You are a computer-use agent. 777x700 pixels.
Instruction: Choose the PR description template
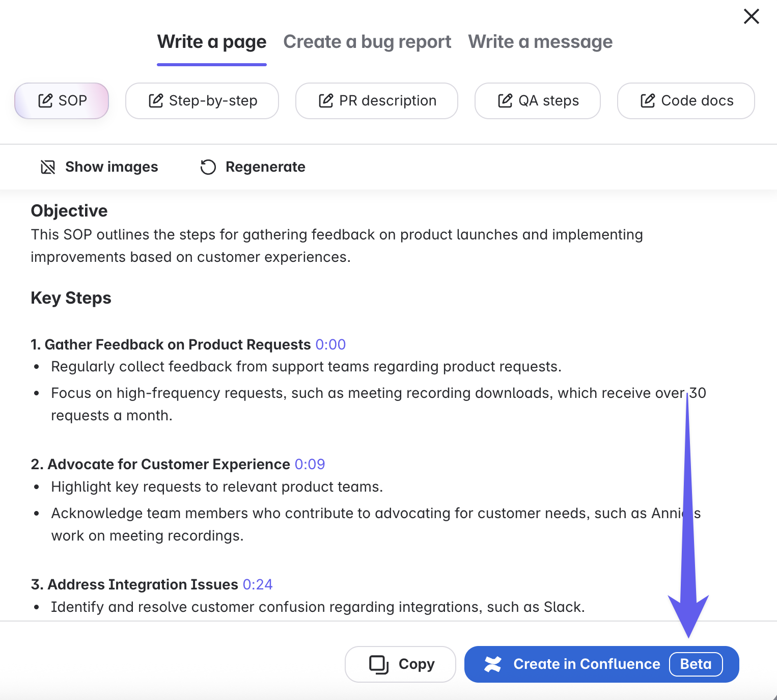(387, 101)
